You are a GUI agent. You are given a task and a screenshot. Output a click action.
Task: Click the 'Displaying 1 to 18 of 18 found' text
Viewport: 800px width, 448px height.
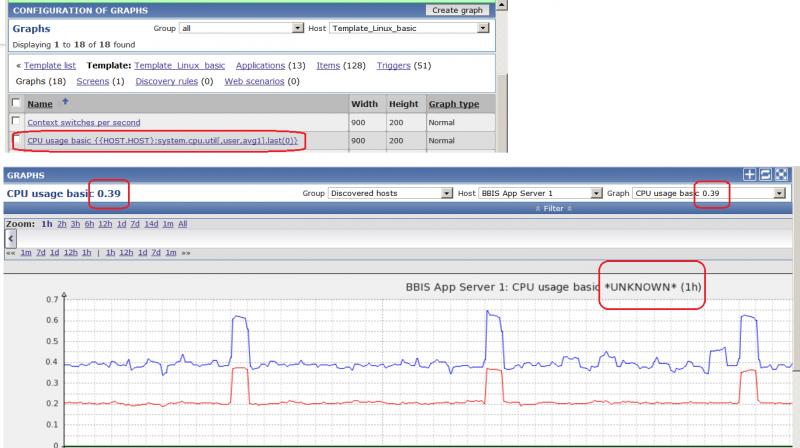coord(74,44)
